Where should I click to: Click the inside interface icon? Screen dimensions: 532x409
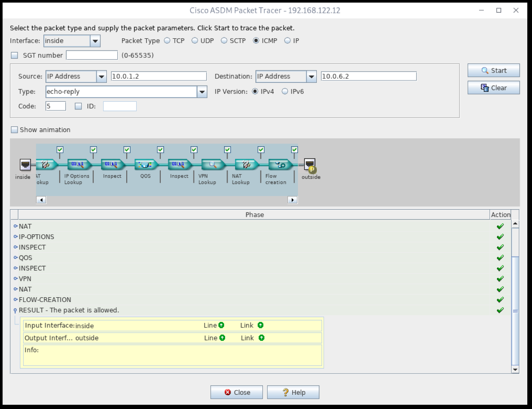[25, 165]
